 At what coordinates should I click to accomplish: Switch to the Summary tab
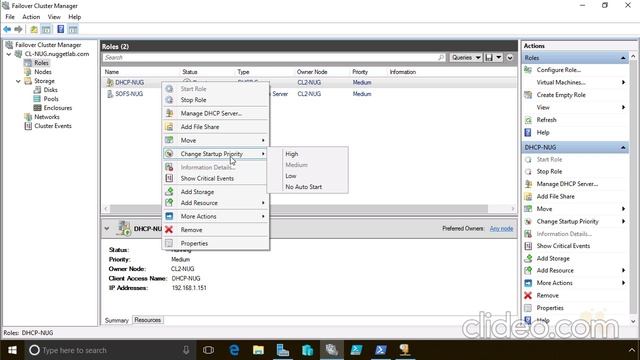coord(117,320)
